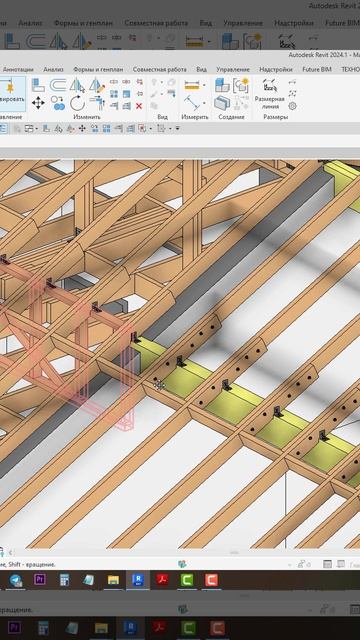The height and width of the screenshot is (640, 360).
Task: Expand dropdown next to Measure Between tool
Action: [x=204, y=86]
